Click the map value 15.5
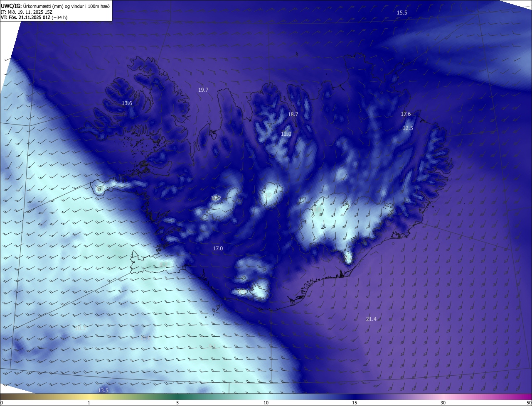 (402, 13)
